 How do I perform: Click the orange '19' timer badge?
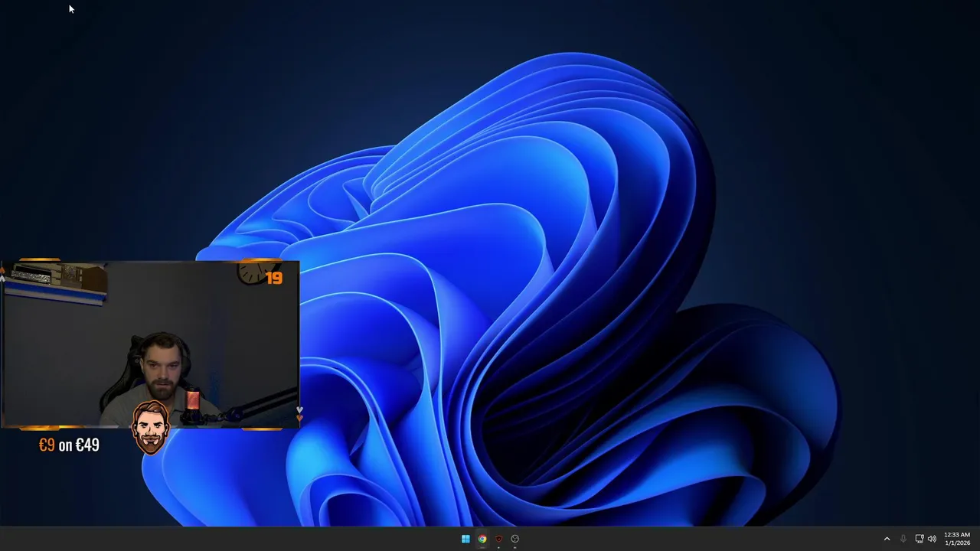[x=273, y=278]
